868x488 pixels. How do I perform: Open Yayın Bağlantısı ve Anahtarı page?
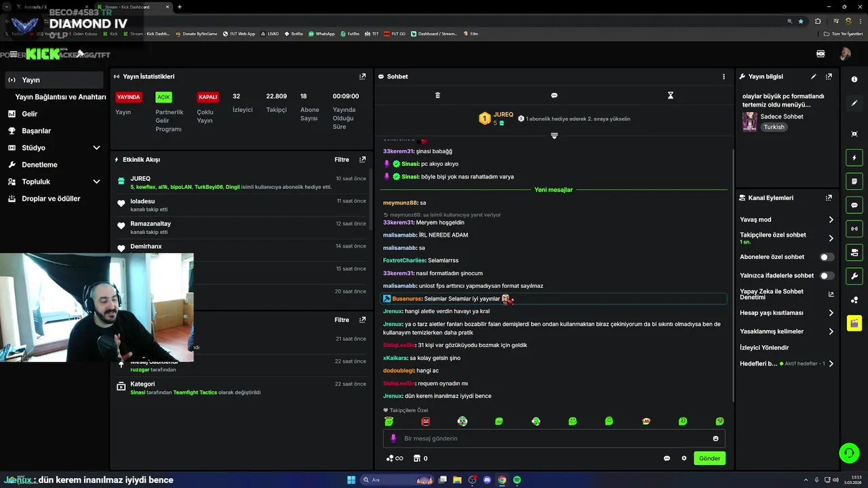[60, 97]
